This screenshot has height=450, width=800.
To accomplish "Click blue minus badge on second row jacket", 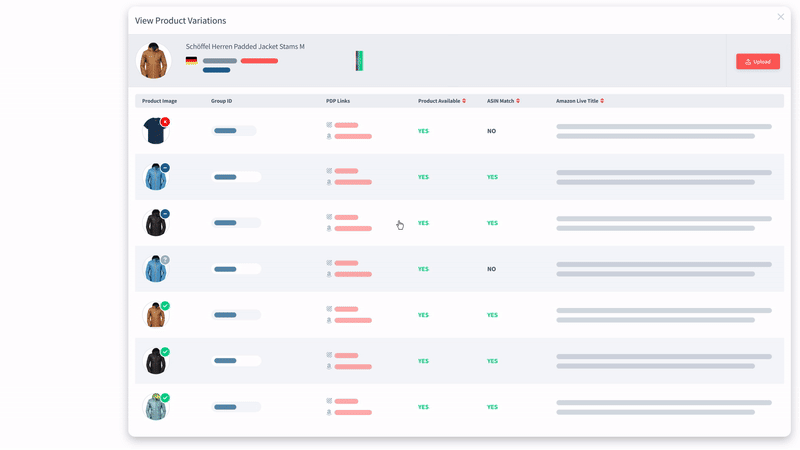I will click(165, 168).
